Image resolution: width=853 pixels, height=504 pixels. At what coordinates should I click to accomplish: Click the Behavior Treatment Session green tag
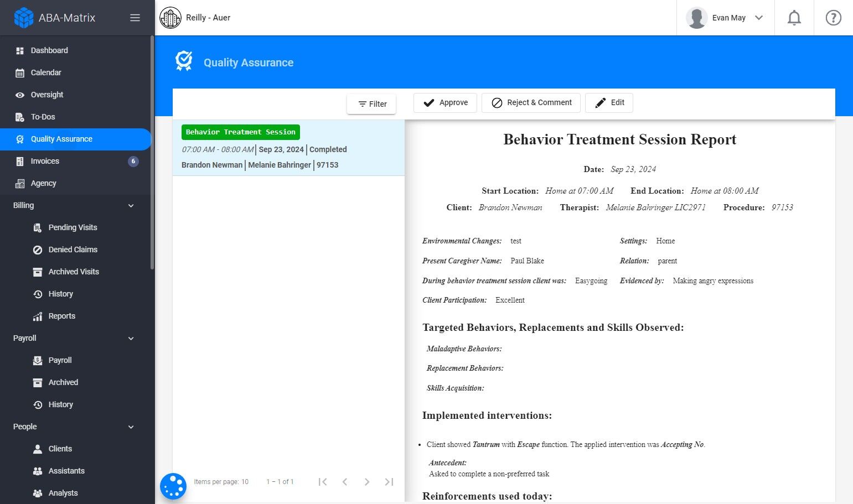coord(241,132)
